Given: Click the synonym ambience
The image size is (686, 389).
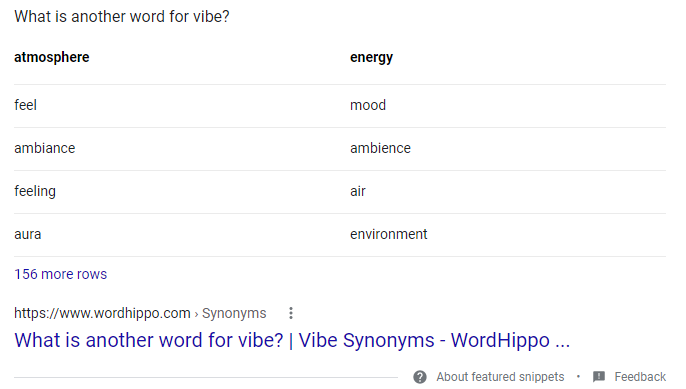Looking at the screenshot, I should [x=380, y=148].
